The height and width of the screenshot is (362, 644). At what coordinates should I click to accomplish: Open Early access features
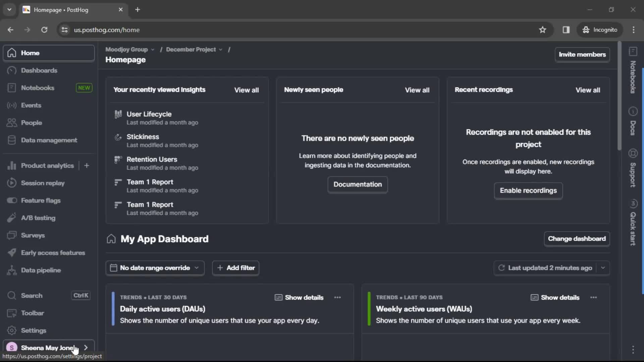[49, 253]
